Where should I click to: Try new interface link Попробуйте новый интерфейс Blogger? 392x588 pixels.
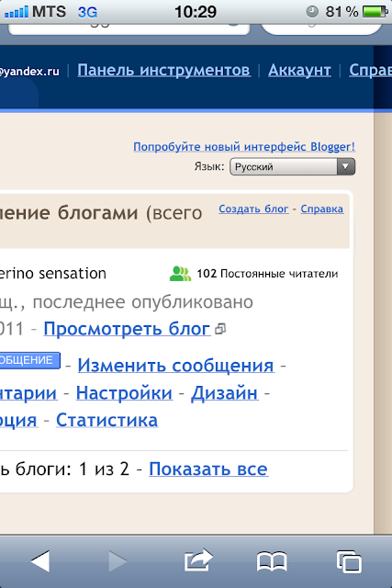[244, 147]
